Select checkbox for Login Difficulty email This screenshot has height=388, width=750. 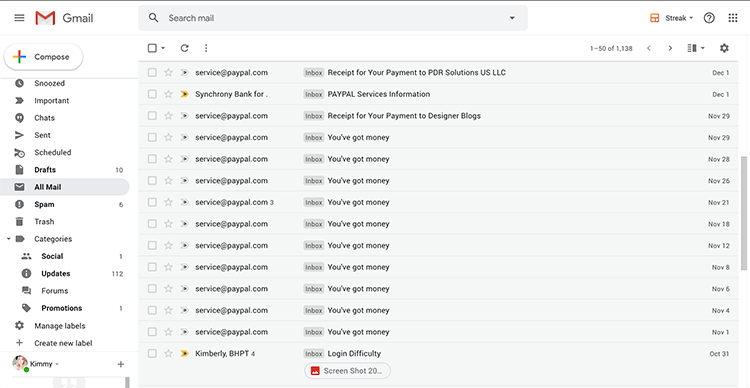[152, 354]
